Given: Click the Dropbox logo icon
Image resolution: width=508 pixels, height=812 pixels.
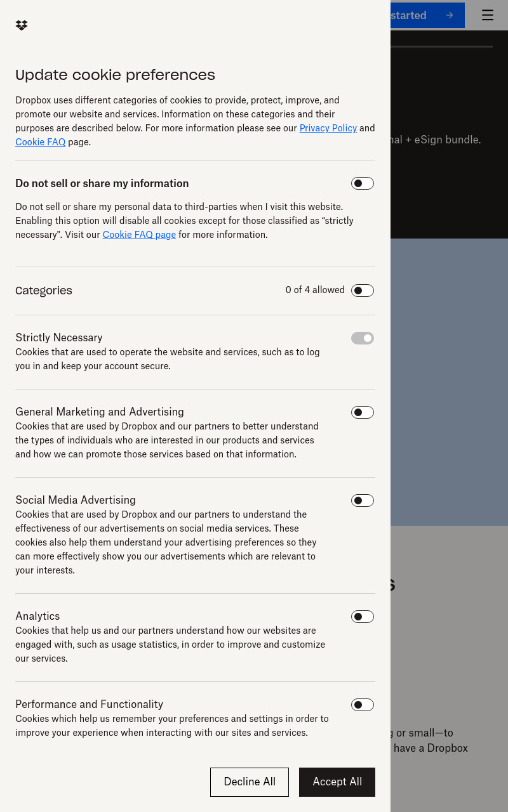Looking at the screenshot, I should pyautogui.click(x=22, y=25).
